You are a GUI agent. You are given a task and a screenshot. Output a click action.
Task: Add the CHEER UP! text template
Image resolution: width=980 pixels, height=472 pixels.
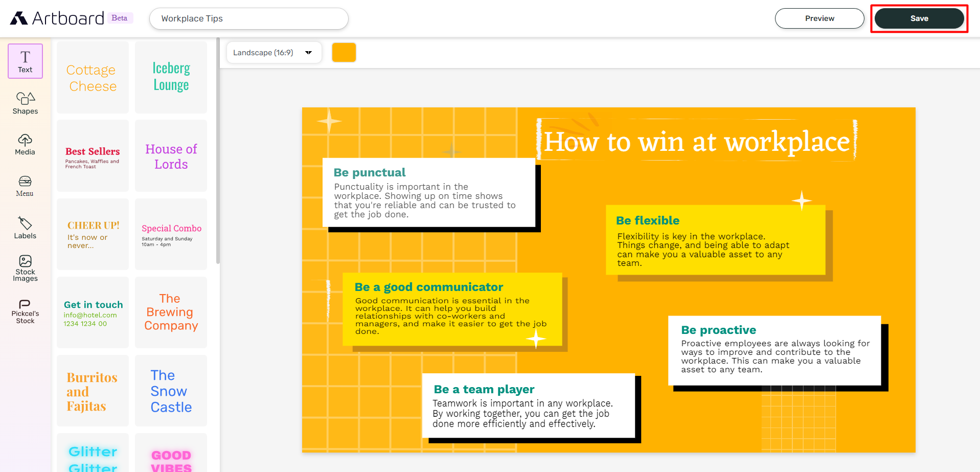(x=93, y=234)
